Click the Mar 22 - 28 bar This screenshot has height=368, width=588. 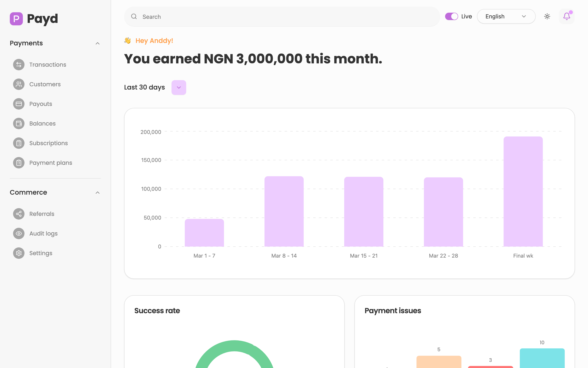click(x=443, y=212)
